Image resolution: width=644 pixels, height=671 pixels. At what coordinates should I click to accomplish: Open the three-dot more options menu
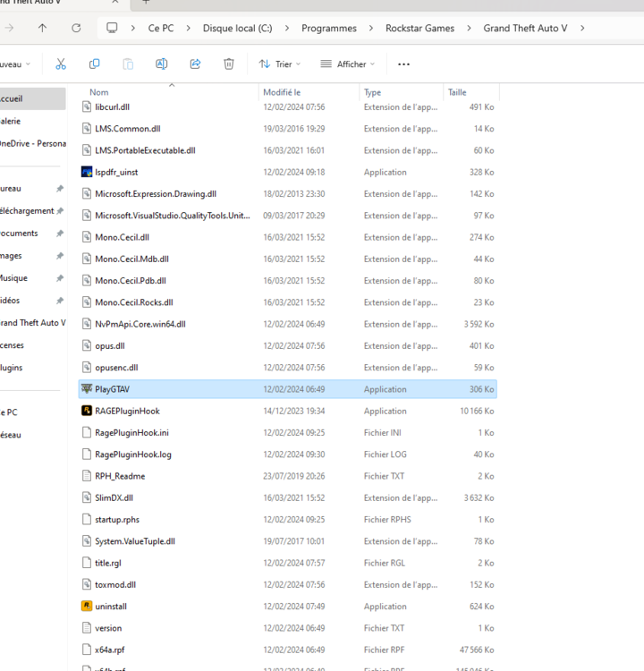pyautogui.click(x=403, y=64)
